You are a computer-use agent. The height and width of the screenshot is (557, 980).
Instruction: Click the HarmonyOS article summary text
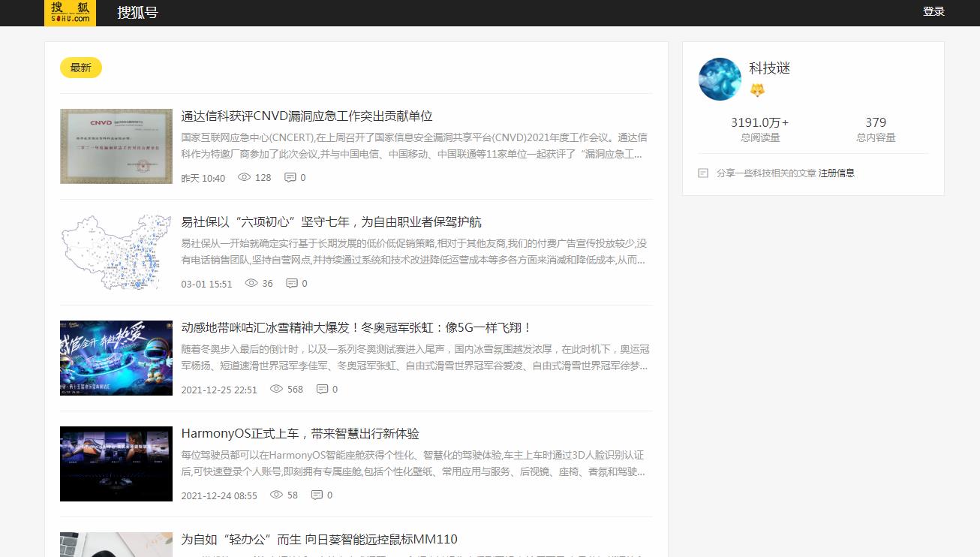[x=413, y=464]
